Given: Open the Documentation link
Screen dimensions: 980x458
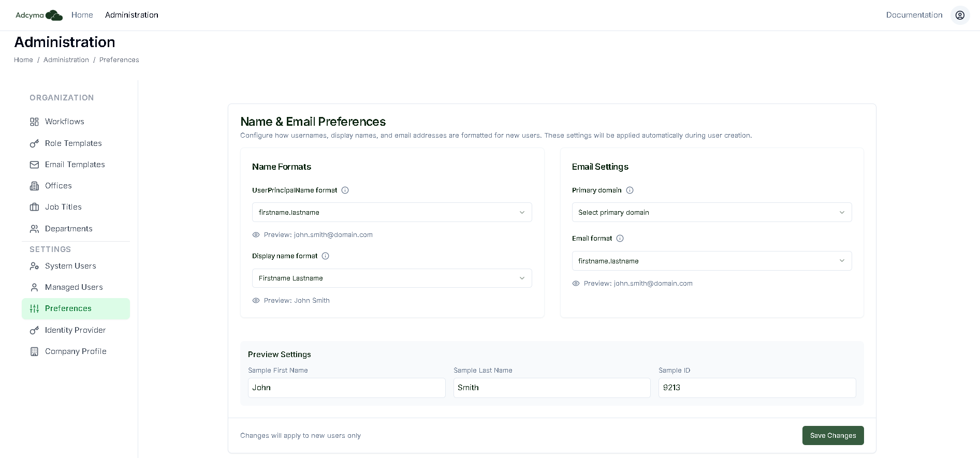Looking at the screenshot, I should click(x=914, y=15).
